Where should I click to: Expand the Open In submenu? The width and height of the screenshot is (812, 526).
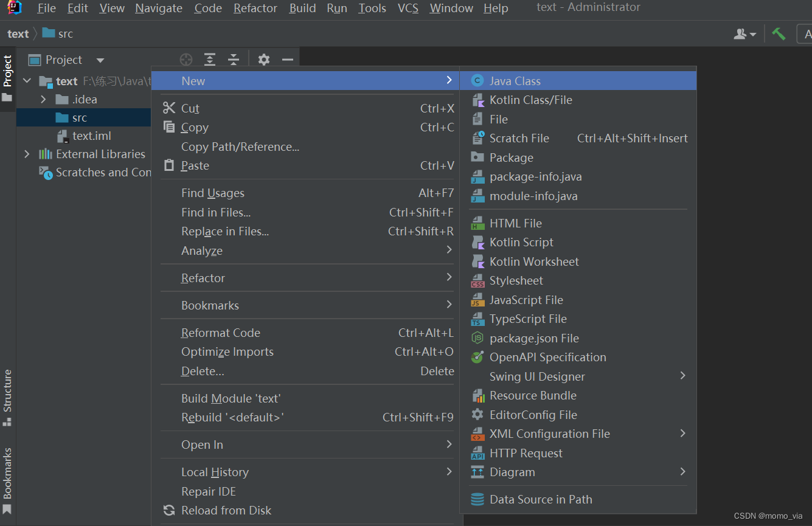tap(305, 445)
